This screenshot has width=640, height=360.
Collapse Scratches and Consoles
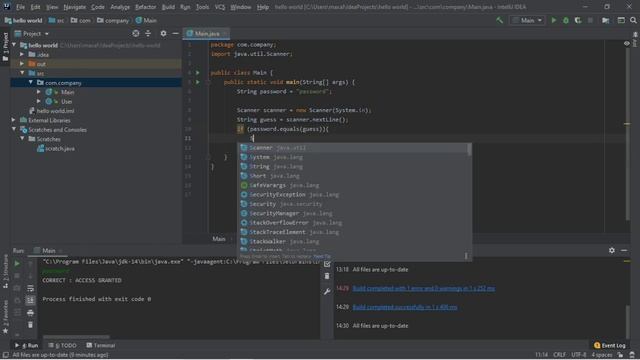(14, 129)
